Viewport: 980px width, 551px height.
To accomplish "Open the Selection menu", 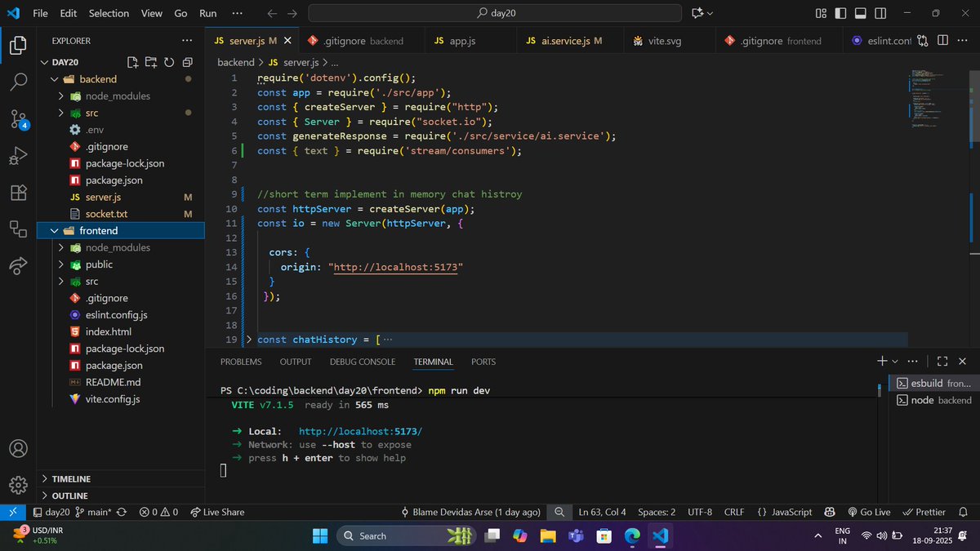I will 109,13.
